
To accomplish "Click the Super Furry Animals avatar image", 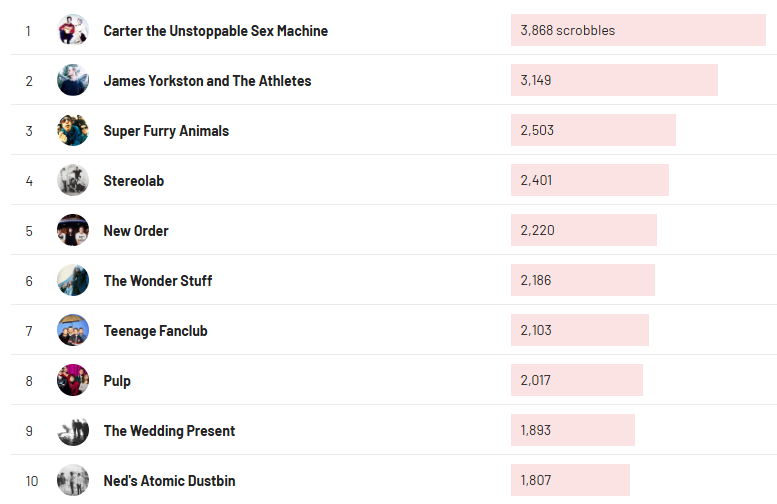I will pyautogui.click(x=73, y=131).
